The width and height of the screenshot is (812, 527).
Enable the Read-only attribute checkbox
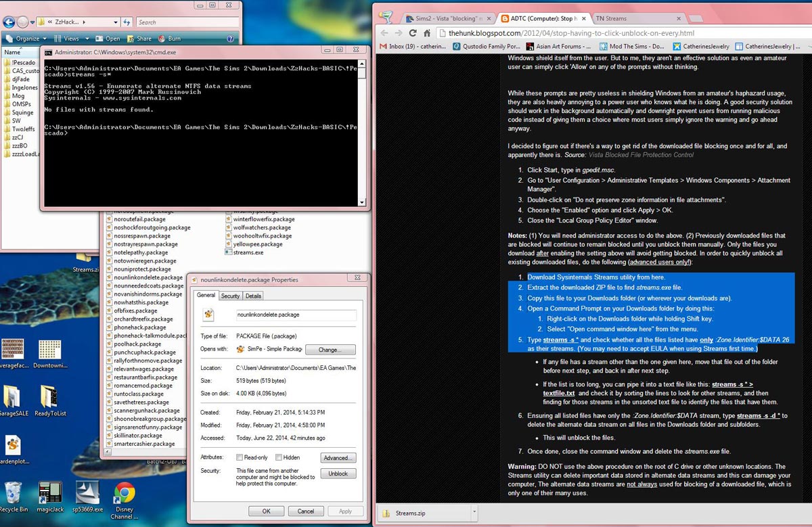tap(240, 457)
